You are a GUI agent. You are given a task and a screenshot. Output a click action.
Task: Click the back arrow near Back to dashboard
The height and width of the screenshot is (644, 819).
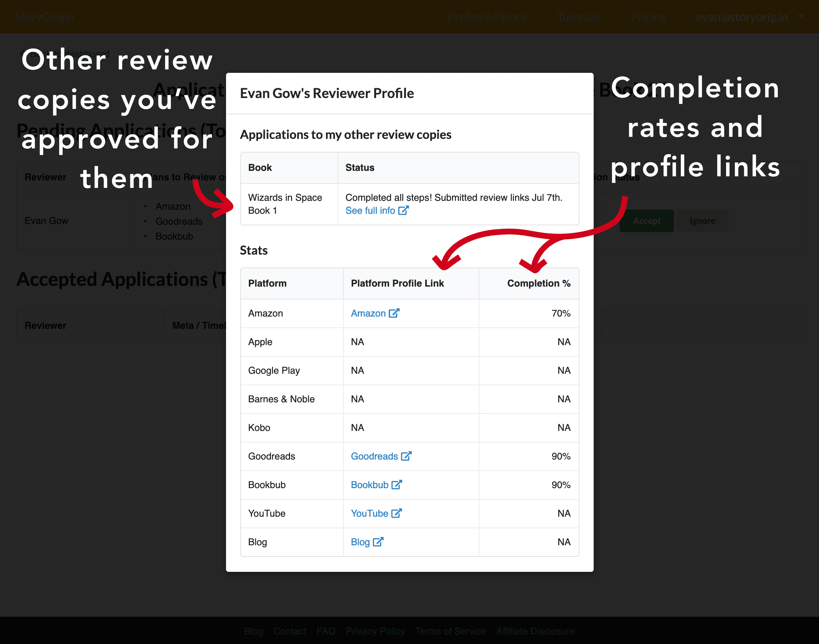click(x=22, y=53)
